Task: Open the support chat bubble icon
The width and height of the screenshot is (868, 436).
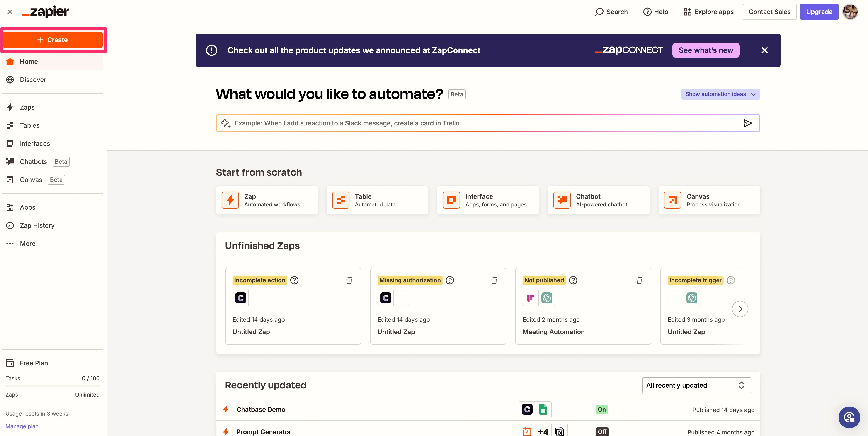Action: pos(849,417)
